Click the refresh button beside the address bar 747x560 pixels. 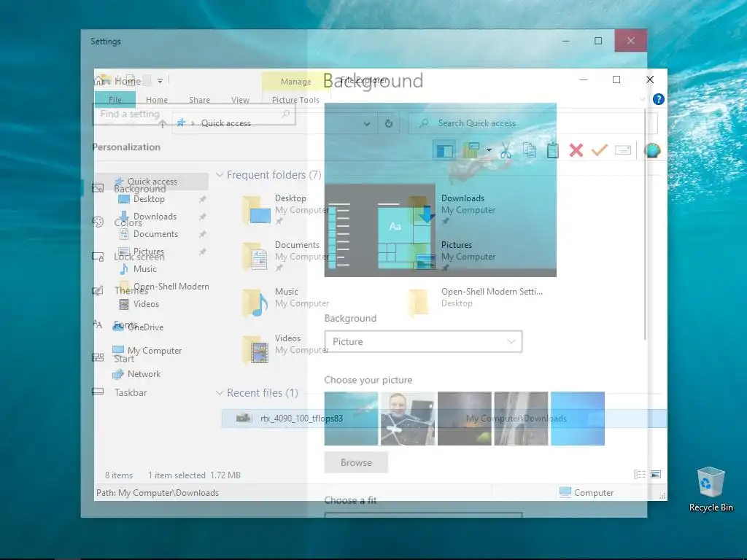coord(389,123)
